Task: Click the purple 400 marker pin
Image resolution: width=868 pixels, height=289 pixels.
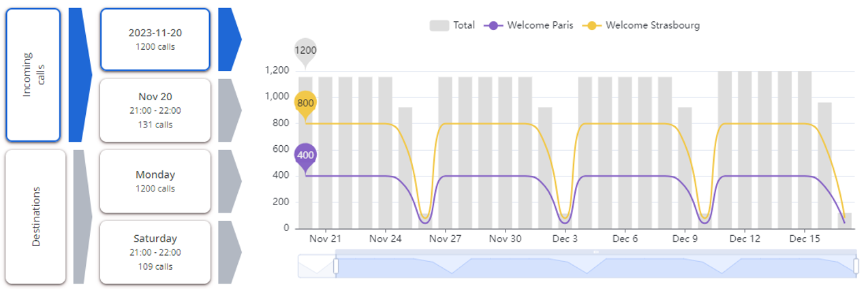Action: point(305,155)
